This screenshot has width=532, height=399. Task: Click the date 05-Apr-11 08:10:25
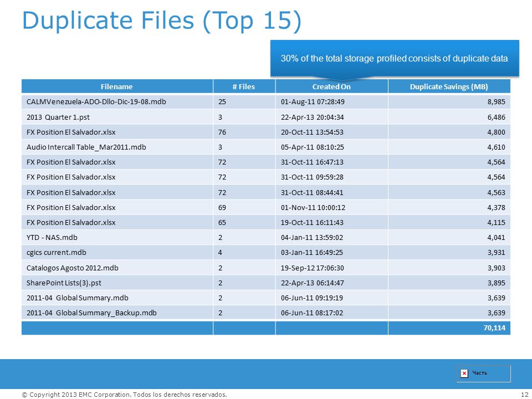pyautogui.click(x=312, y=147)
